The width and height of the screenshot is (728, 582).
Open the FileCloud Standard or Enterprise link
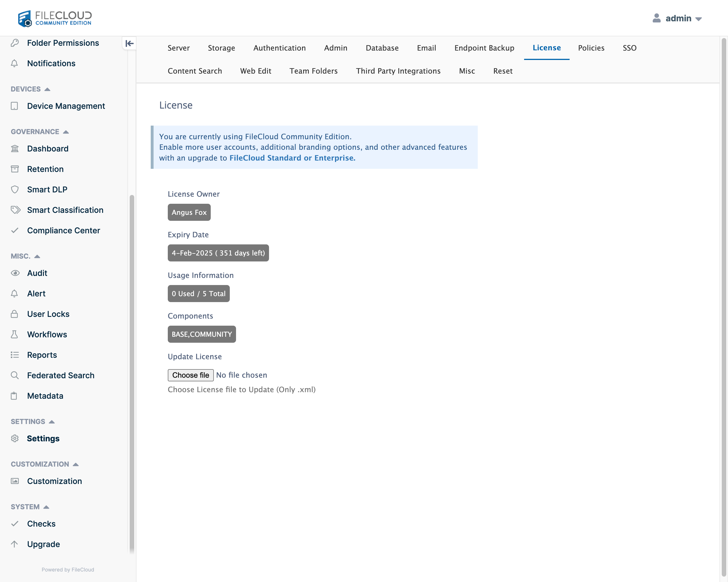292,157
